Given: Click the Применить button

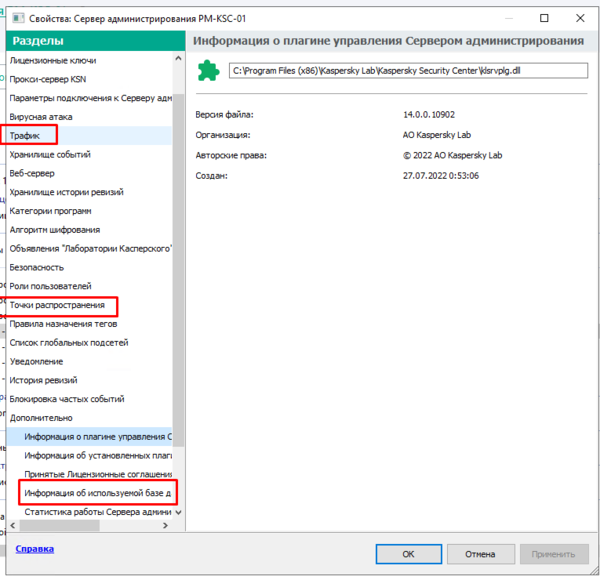Looking at the screenshot, I should [x=554, y=554].
